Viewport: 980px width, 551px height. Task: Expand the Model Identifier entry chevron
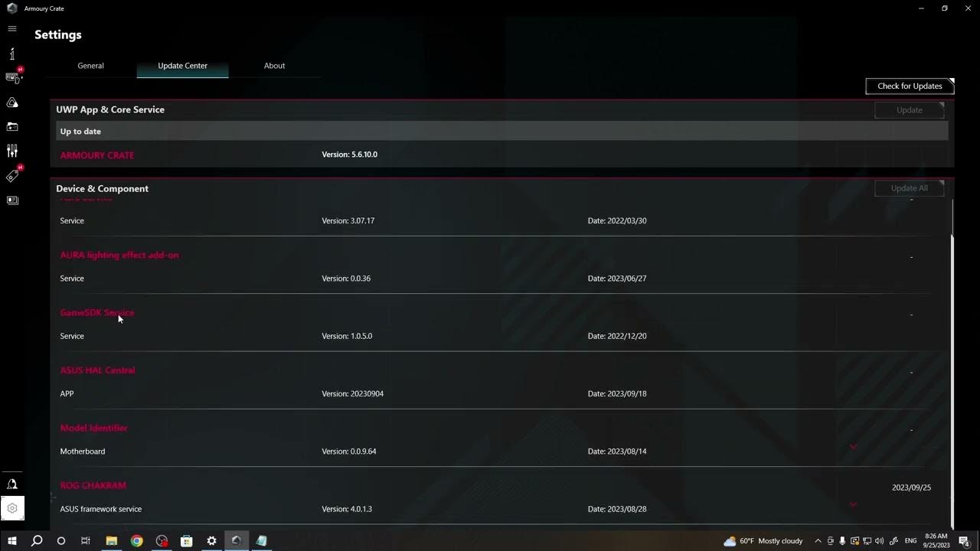click(x=853, y=446)
